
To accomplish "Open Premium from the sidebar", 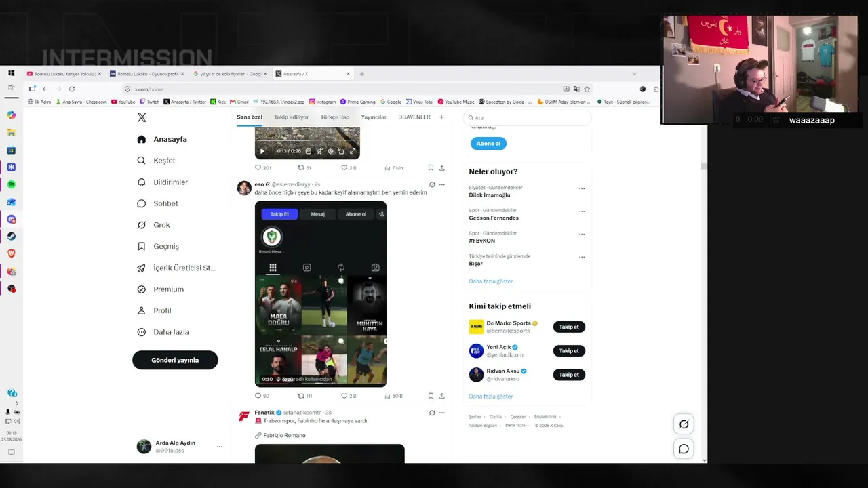I will pyautogui.click(x=161, y=289).
